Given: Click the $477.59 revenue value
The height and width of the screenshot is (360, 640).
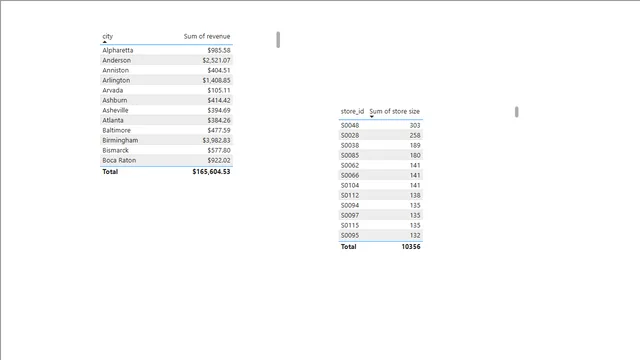Looking at the screenshot, I should pyautogui.click(x=219, y=130).
